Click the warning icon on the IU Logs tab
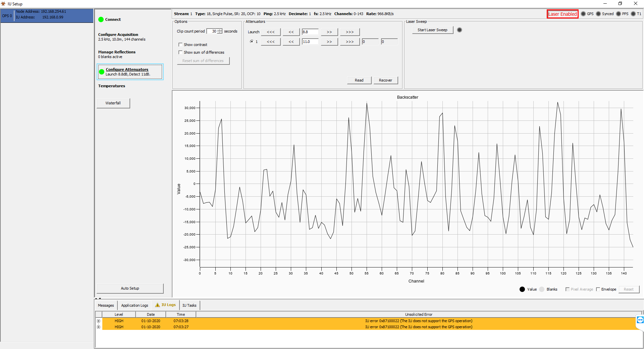The image size is (644, 349). tap(157, 305)
